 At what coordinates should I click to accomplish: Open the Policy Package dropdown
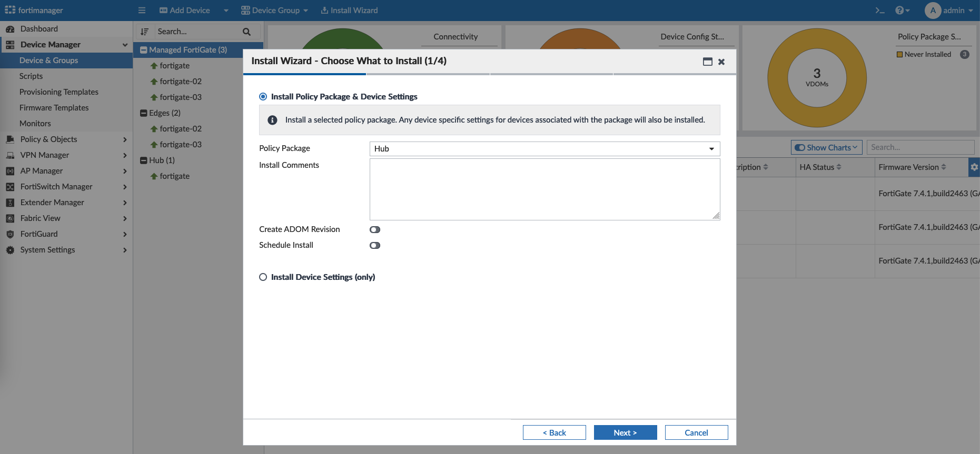click(544, 149)
